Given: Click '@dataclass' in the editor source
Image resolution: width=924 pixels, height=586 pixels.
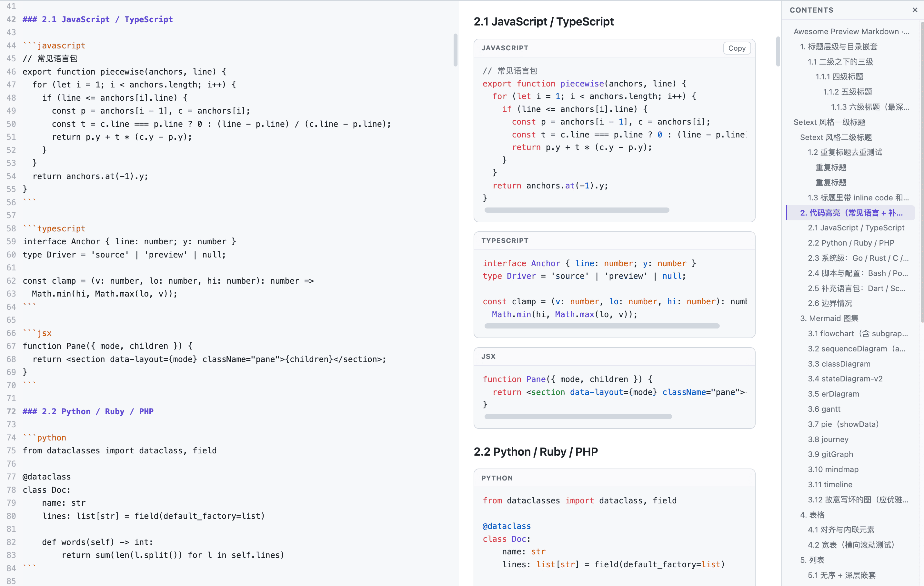Looking at the screenshot, I should [x=47, y=477].
